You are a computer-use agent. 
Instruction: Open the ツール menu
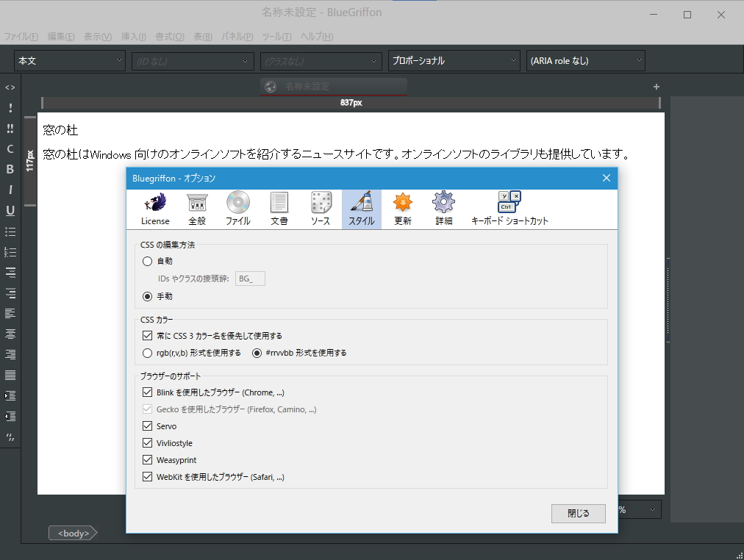coord(276,37)
